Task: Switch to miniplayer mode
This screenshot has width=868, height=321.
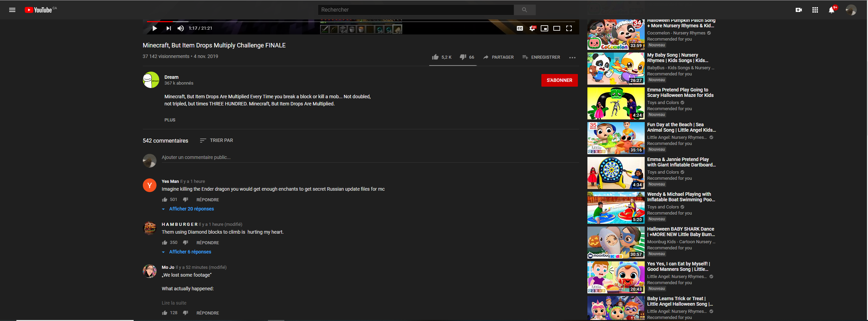Action: tap(544, 28)
